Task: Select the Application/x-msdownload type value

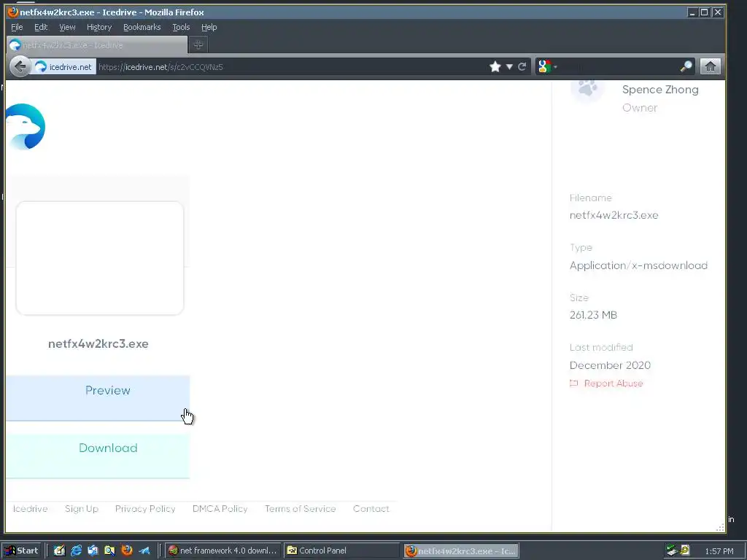Action: (x=638, y=265)
